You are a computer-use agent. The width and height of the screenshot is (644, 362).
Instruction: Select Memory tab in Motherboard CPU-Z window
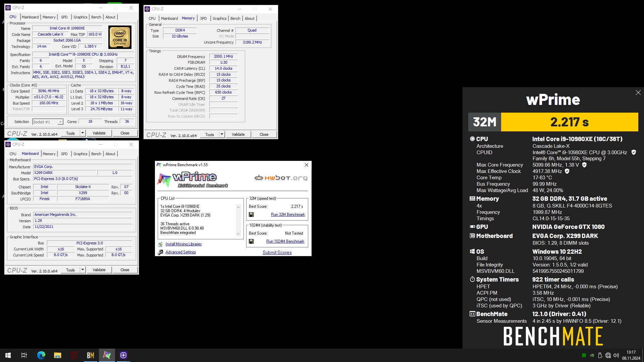click(x=49, y=154)
